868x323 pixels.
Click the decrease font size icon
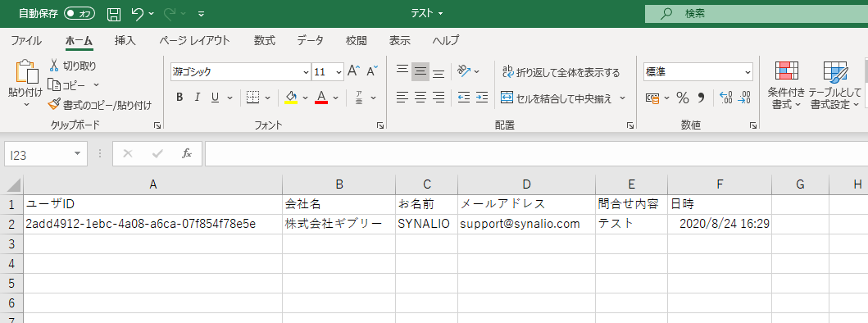coord(372,71)
